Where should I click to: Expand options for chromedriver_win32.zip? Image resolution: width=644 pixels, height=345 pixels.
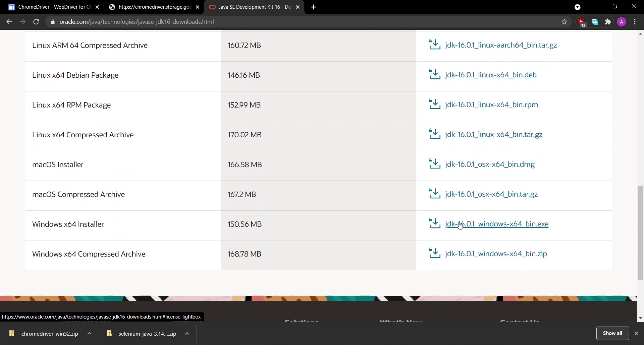point(90,334)
